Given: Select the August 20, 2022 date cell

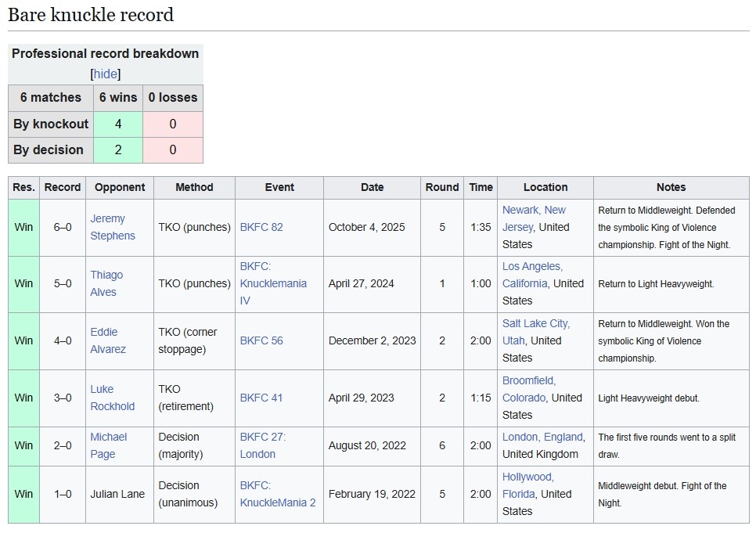Looking at the screenshot, I should (373, 445).
